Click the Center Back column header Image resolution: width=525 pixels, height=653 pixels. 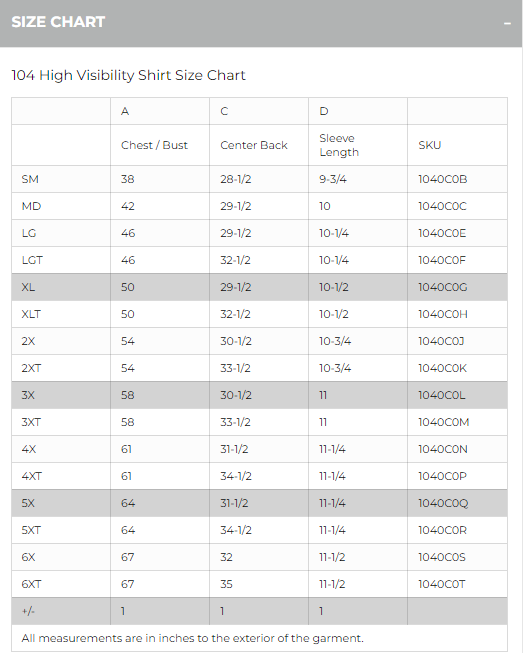[x=254, y=145]
